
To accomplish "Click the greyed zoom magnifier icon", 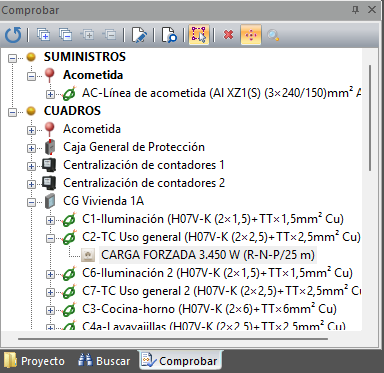I will (273, 35).
